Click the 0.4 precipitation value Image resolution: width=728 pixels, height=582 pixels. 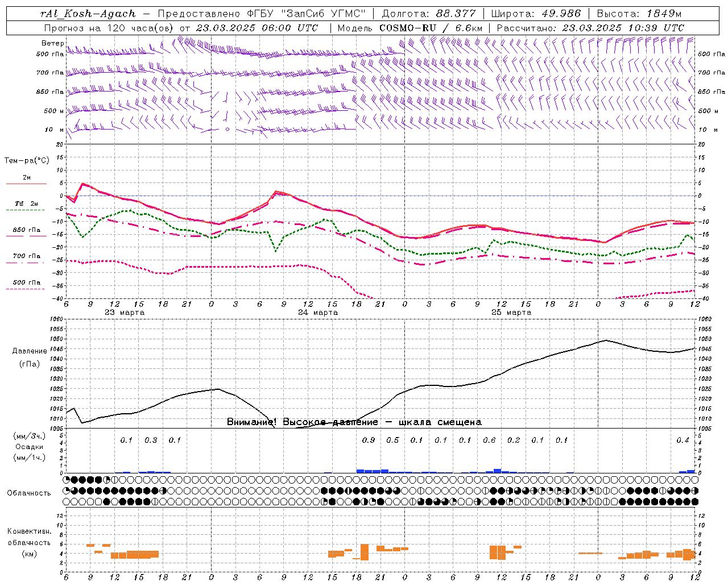click(682, 440)
